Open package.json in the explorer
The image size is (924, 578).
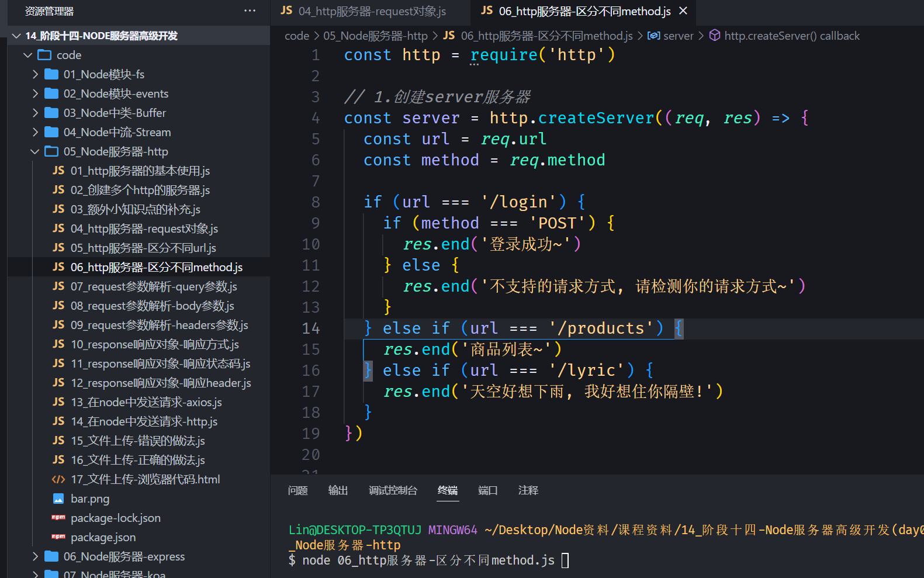pyautogui.click(x=103, y=537)
